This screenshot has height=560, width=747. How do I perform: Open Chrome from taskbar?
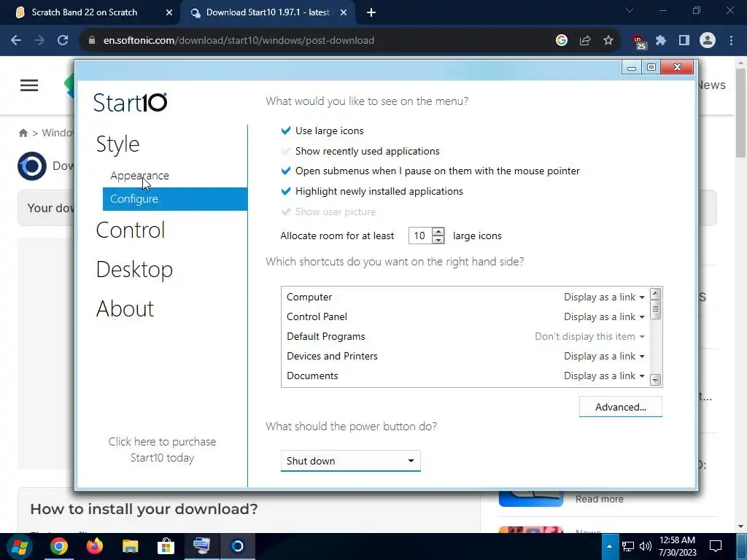click(59, 546)
